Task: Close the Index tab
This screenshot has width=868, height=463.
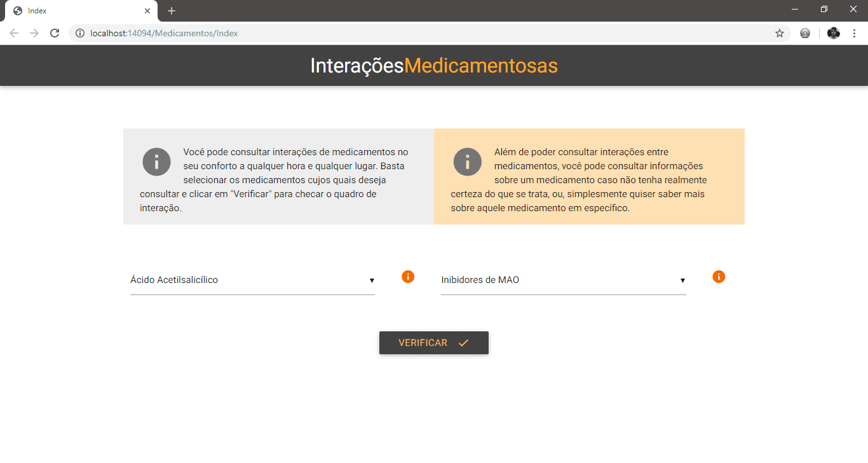Action: (147, 11)
